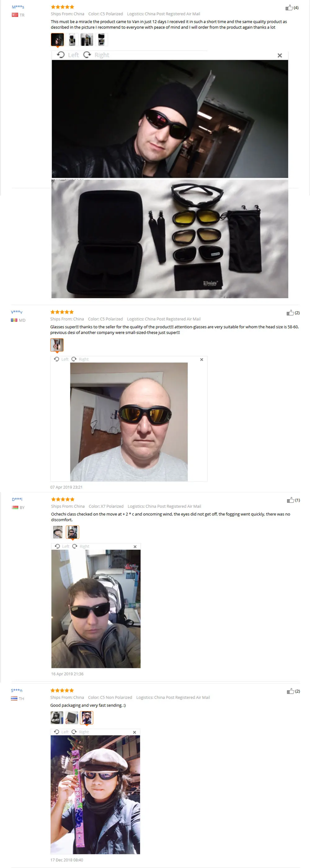This screenshot has width=310, height=868.
Task: Select second thumbnail in S***n review
Action: (72, 718)
